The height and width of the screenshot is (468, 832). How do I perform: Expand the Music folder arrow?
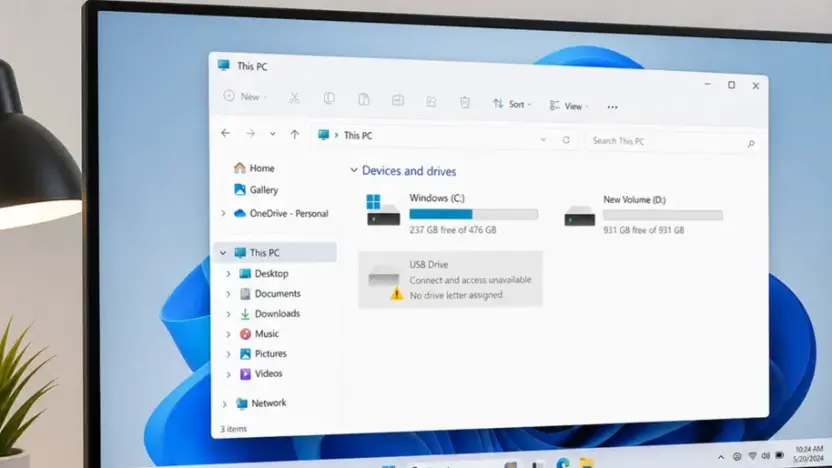(228, 334)
